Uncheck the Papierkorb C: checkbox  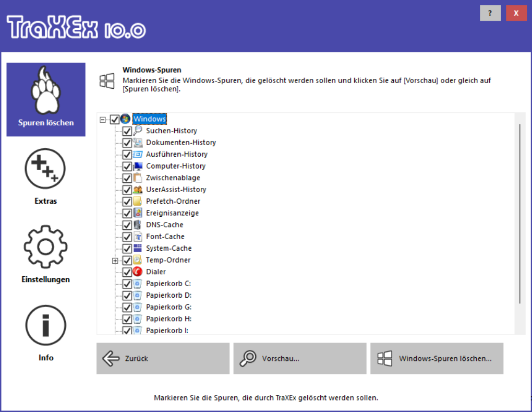pos(127,284)
